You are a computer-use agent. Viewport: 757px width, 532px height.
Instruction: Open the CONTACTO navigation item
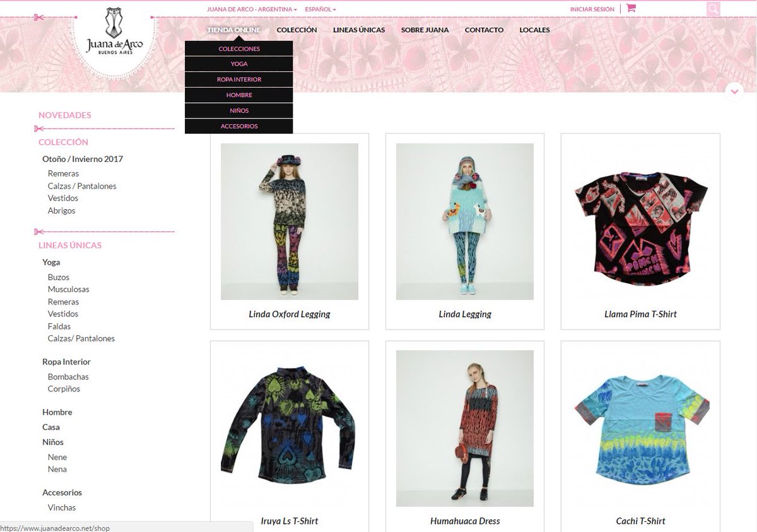tap(484, 30)
